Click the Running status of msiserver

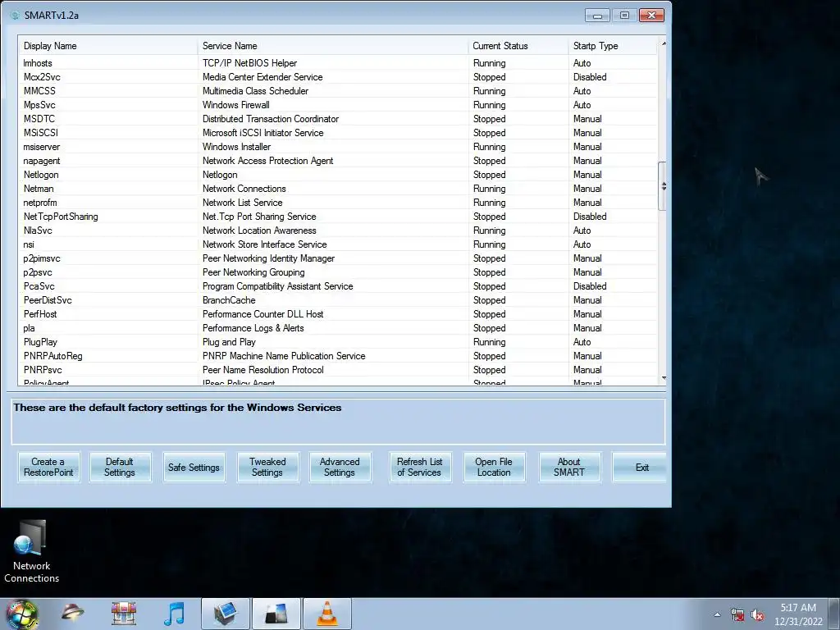489,147
